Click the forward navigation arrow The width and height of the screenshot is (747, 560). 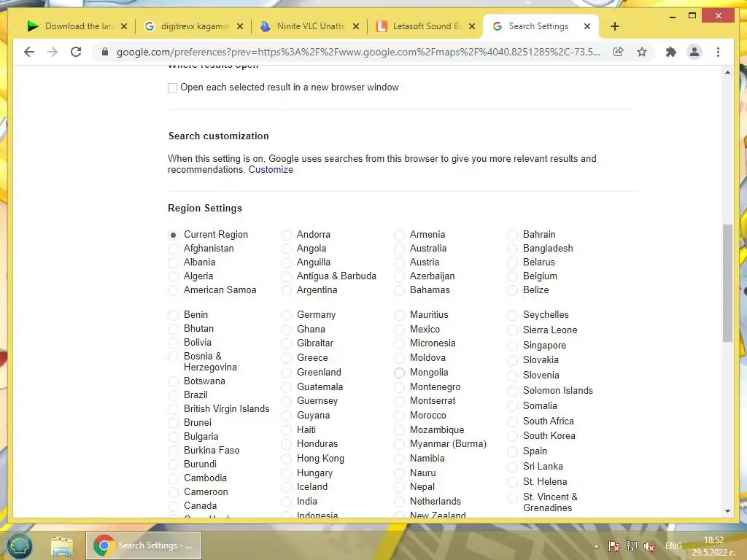click(53, 52)
